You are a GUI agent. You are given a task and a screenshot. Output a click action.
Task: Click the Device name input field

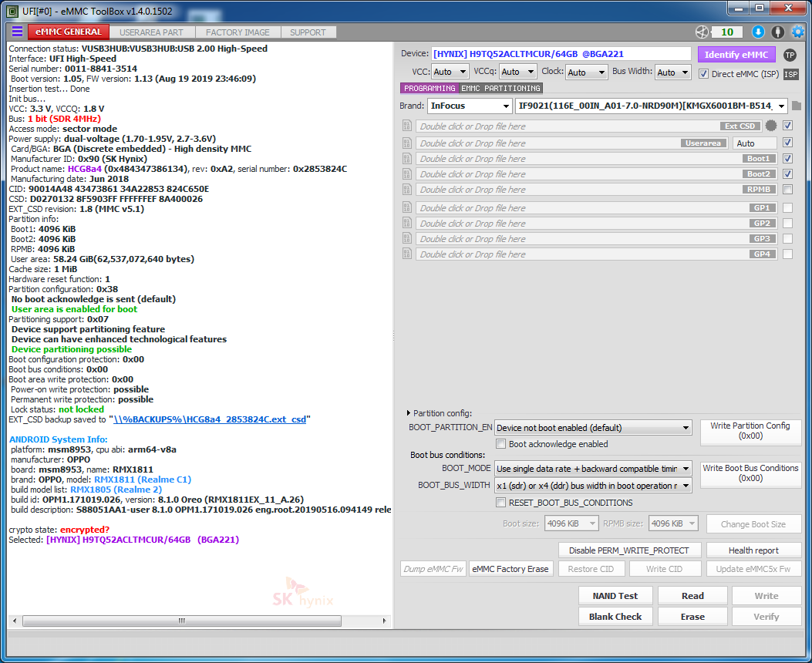click(x=561, y=54)
